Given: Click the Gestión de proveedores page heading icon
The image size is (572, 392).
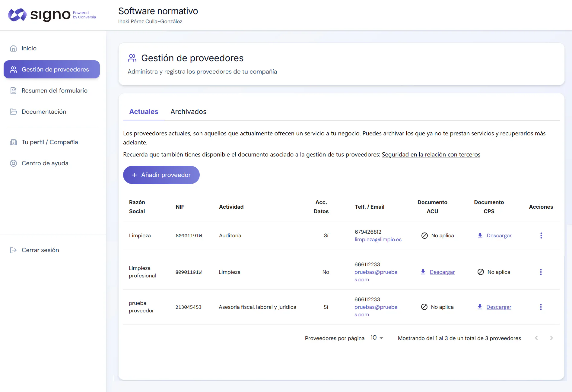Looking at the screenshot, I should 132,58.
